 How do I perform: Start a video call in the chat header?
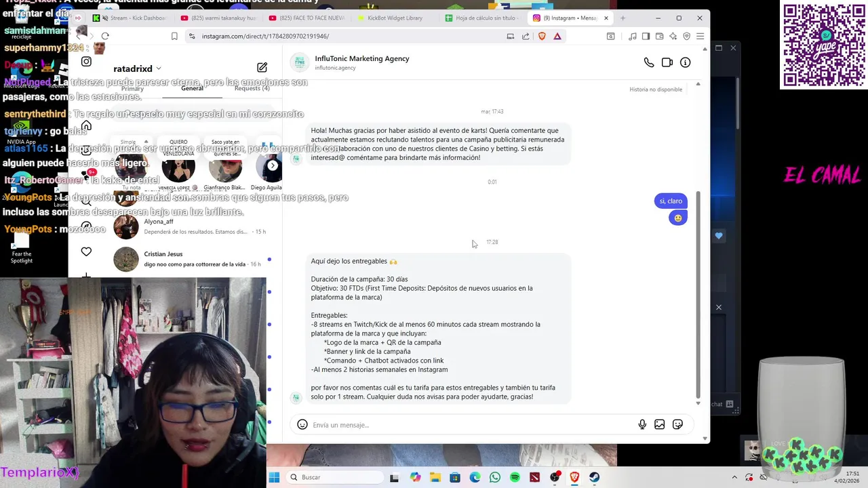pos(667,62)
